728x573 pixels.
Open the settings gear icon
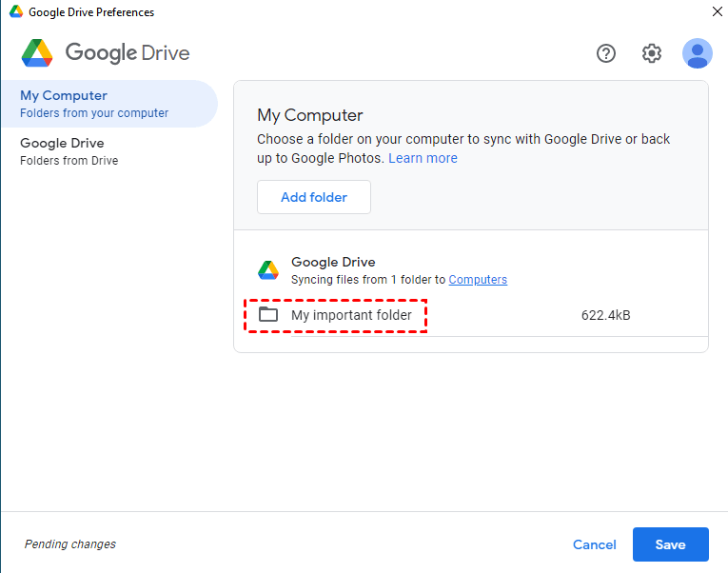tap(652, 53)
